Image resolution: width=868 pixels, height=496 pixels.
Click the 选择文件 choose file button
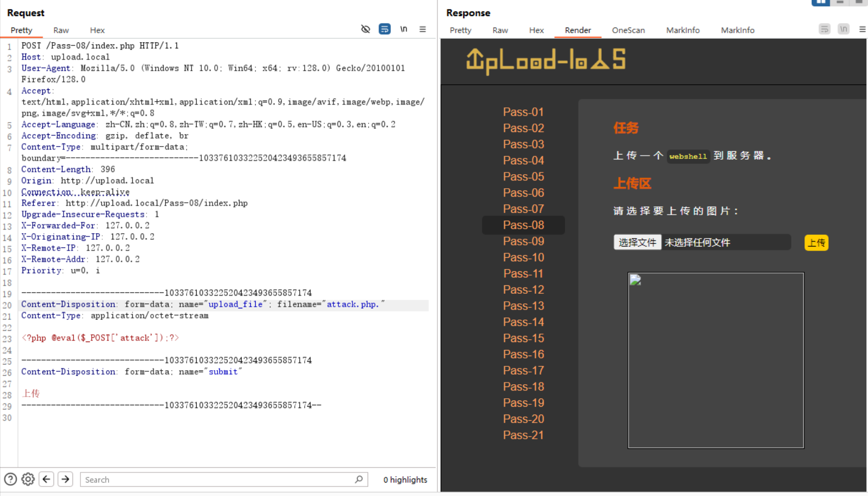tap(637, 242)
